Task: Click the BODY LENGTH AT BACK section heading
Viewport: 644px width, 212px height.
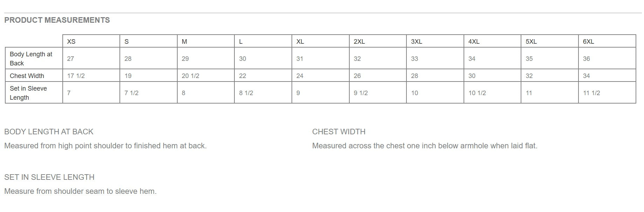Action: pyautogui.click(x=49, y=132)
